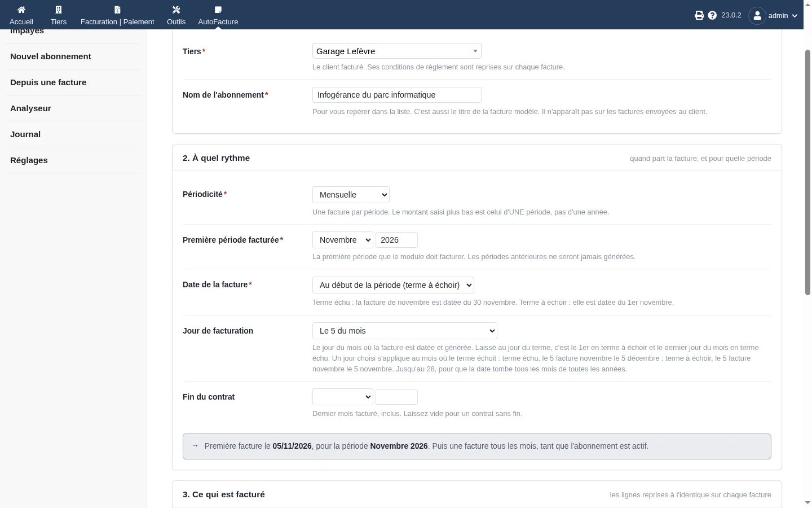
Task: Click the admin username label
Action: coord(778,16)
